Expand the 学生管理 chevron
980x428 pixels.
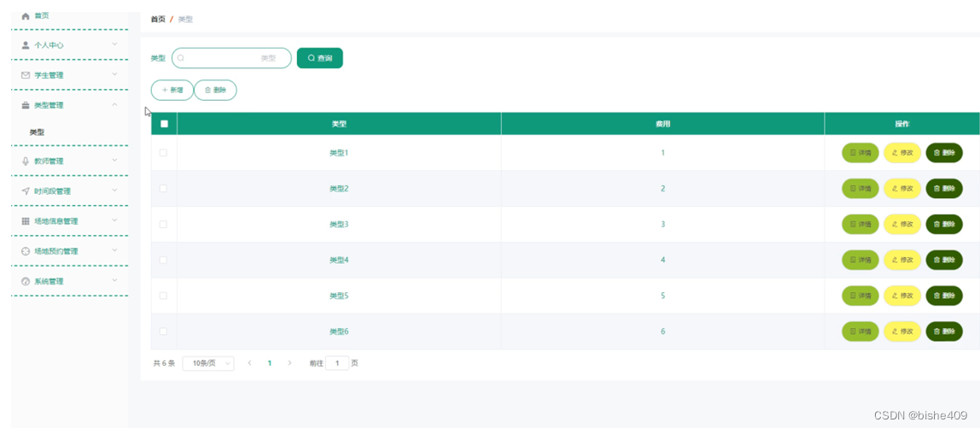[114, 73]
